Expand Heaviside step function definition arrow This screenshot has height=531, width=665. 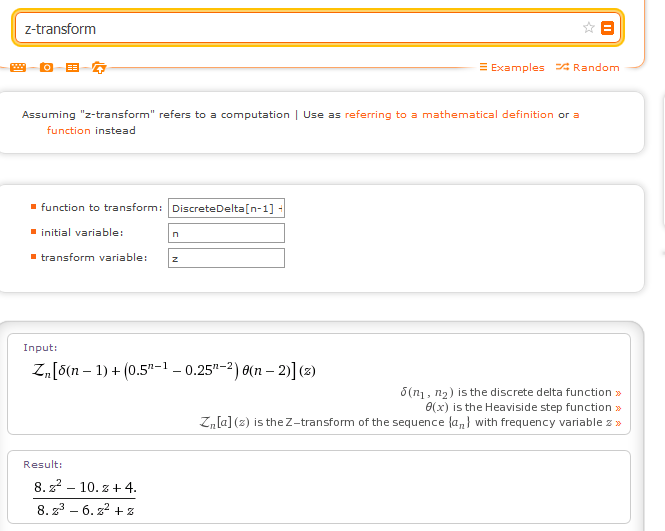click(x=618, y=408)
